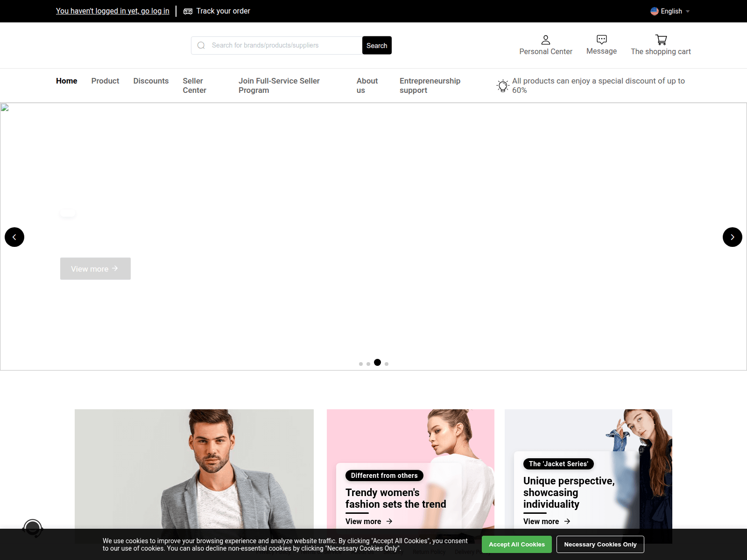Open the Personal Center user icon
The width and height of the screenshot is (747, 560).
coord(545,40)
